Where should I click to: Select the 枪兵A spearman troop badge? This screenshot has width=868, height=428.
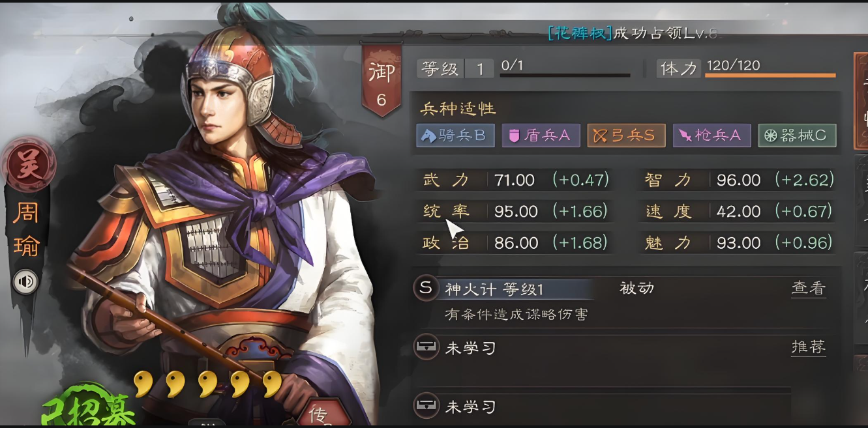tap(711, 136)
